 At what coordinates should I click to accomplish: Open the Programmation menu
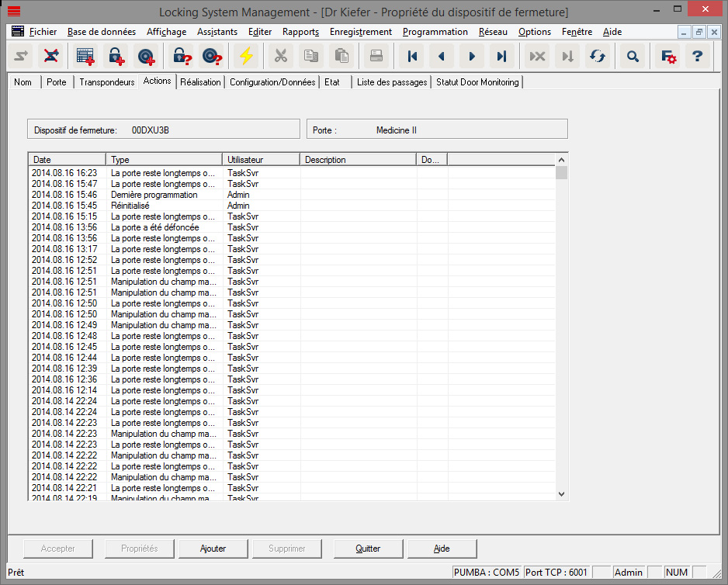click(435, 32)
